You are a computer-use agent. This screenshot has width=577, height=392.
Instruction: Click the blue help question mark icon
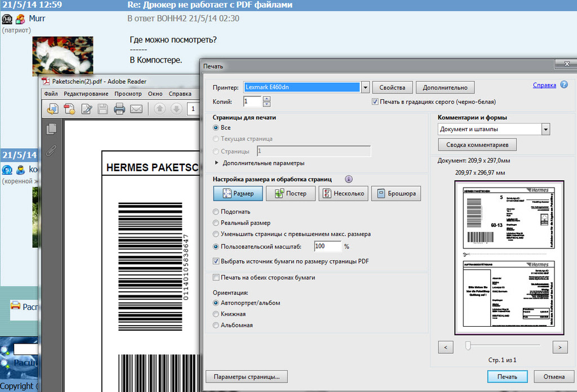[x=563, y=84]
